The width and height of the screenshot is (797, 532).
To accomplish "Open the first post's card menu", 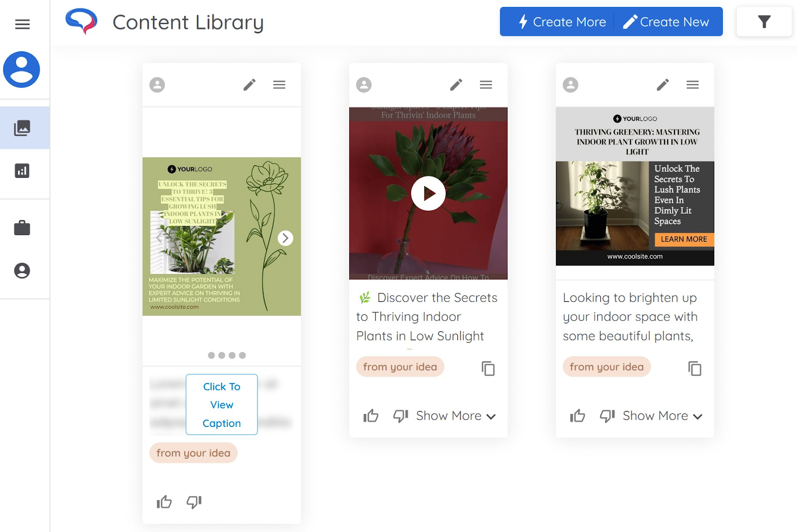I will click(x=279, y=85).
